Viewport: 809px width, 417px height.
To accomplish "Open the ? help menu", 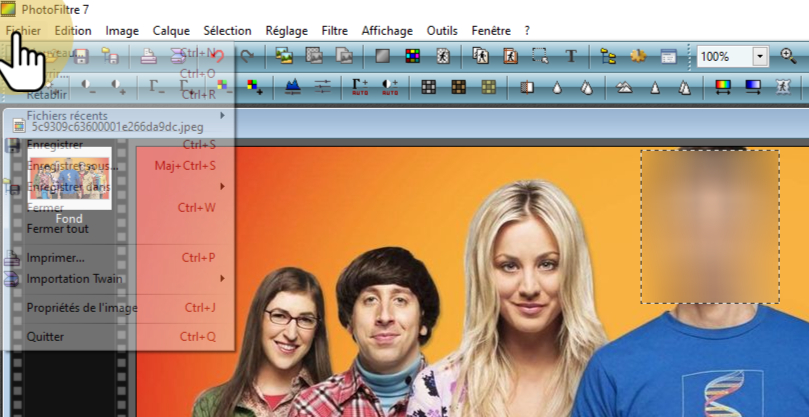I will (x=527, y=30).
